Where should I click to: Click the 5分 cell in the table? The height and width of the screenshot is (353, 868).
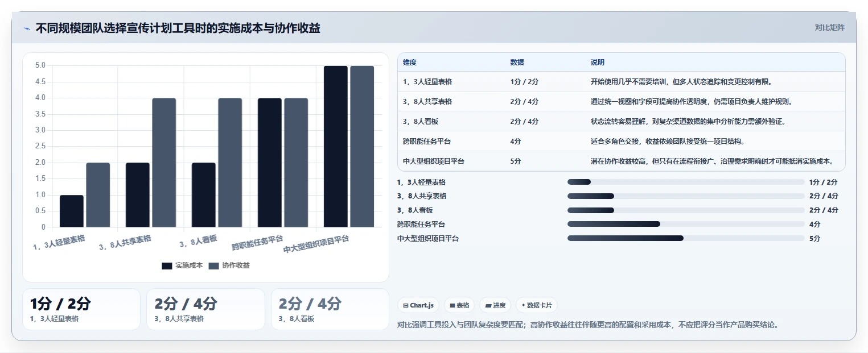tap(516, 161)
